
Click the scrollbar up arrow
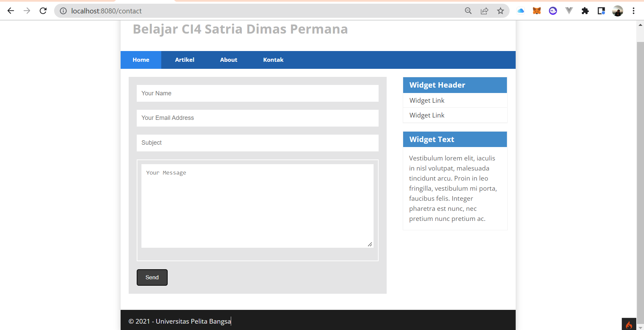tap(640, 25)
